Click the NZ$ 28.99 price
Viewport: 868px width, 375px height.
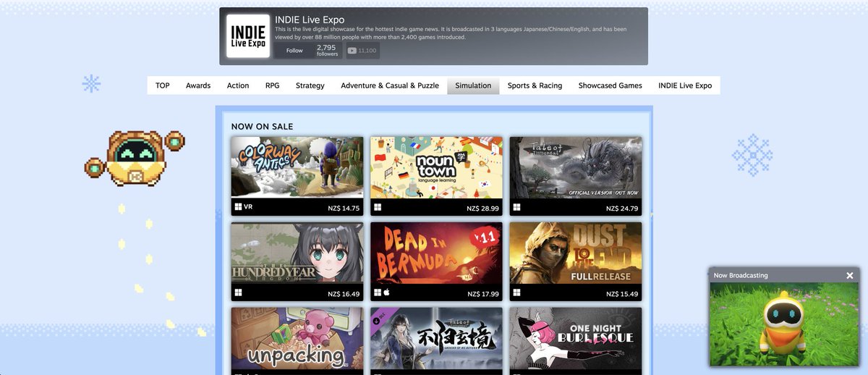click(x=482, y=208)
